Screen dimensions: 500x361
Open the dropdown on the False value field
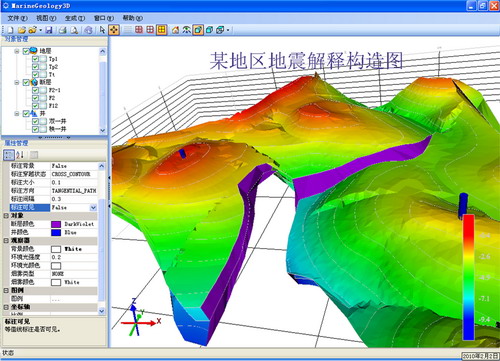coord(93,207)
